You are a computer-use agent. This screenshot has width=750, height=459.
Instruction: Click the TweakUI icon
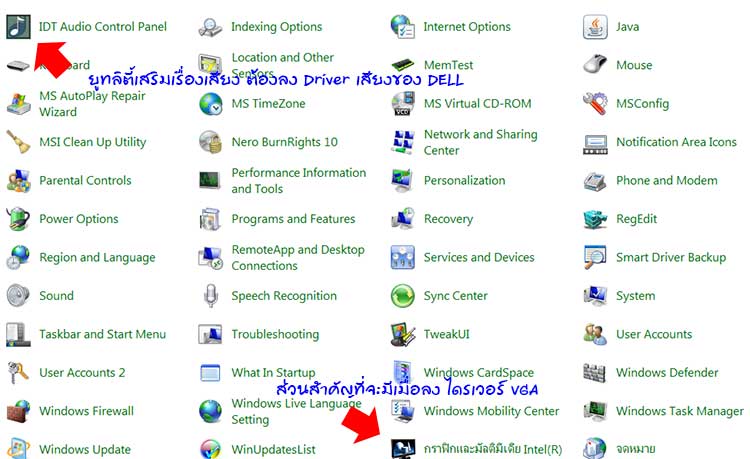[x=403, y=334]
